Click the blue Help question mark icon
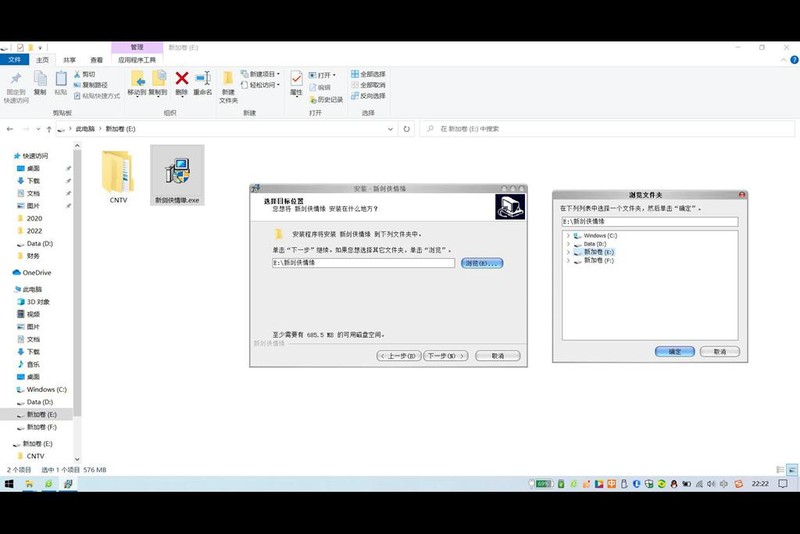800x534 pixels. coord(794,60)
